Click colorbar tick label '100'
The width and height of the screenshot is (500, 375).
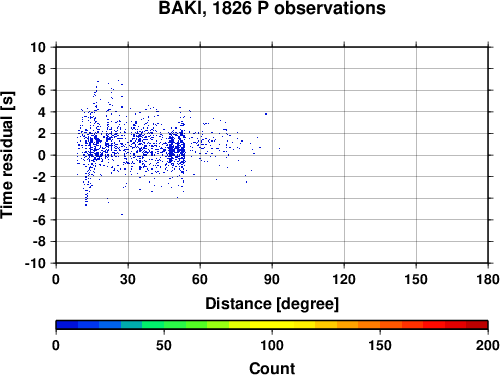coord(272,345)
